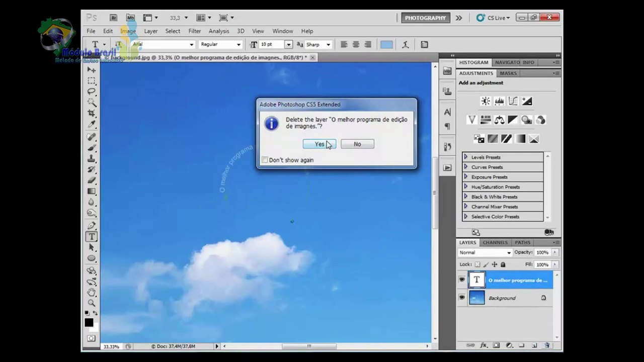
Task: Add a Brightness/Contrast adjustment
Action: pyautogui.click(x=486, y=101)
